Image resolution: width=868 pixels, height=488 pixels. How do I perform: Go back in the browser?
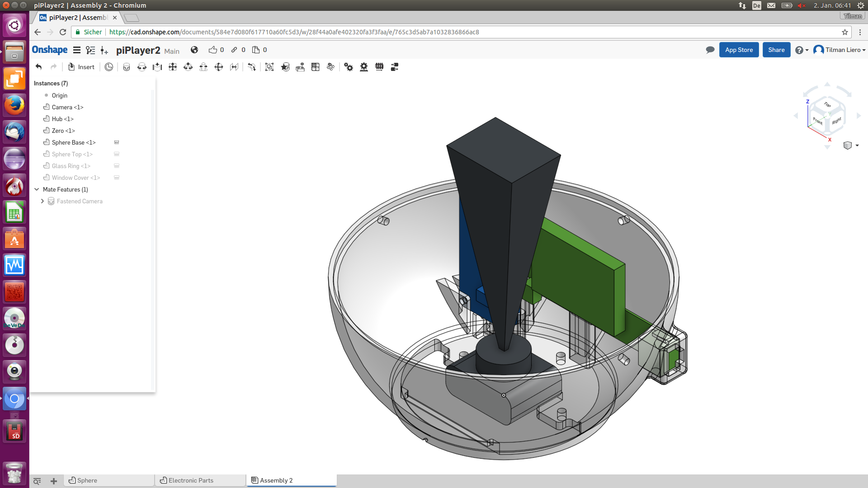tap(38, 32)
